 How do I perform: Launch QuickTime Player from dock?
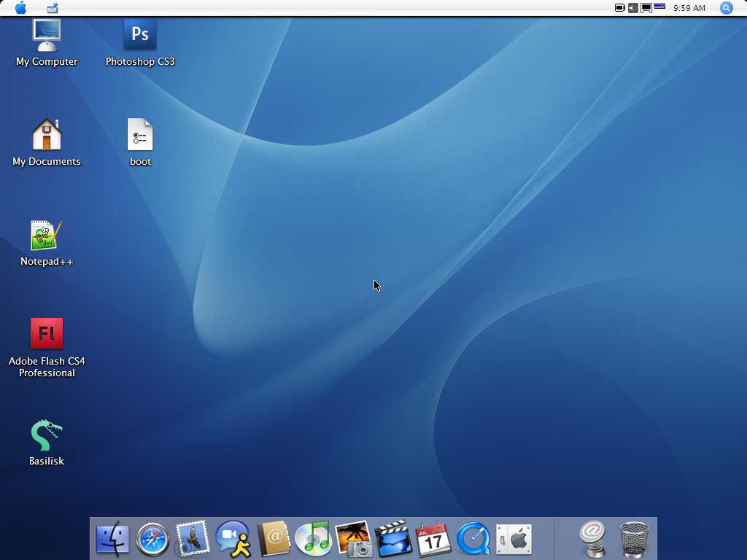473,540
